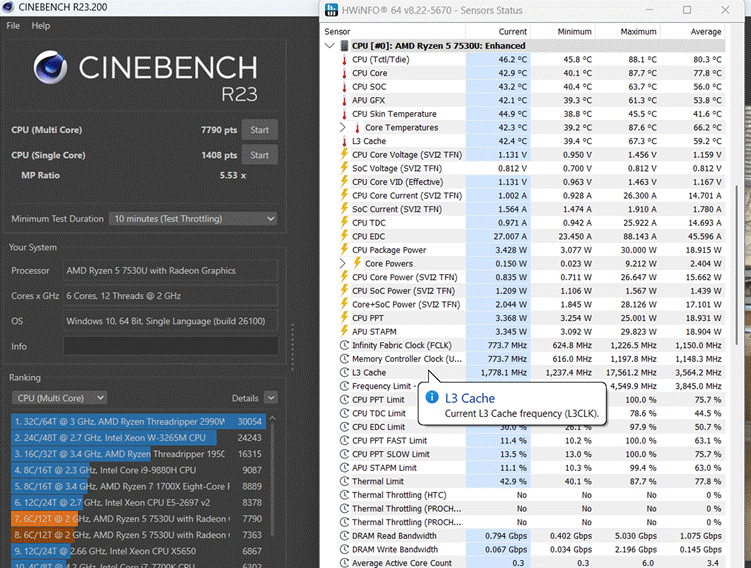Open the Details dropdown arrow in Ranking

click(271, 398)
